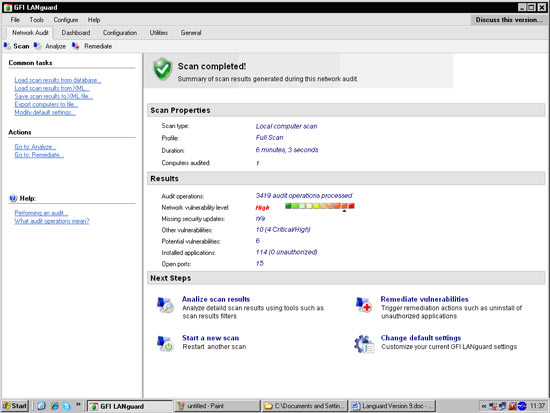Click the Results section header
Screen dimensions: 550x413
click(x=346, y=179)
